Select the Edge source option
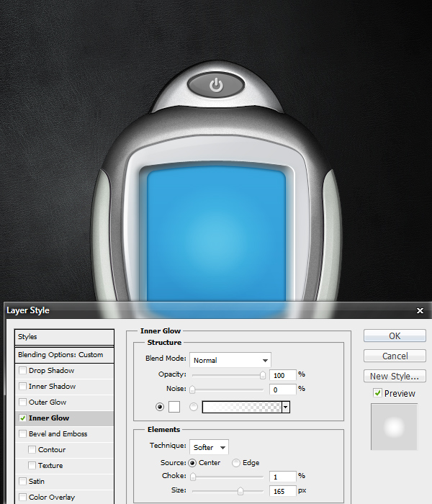Image resolution: width=432 pixels, height=504 pixels. [x=236, y=463]
